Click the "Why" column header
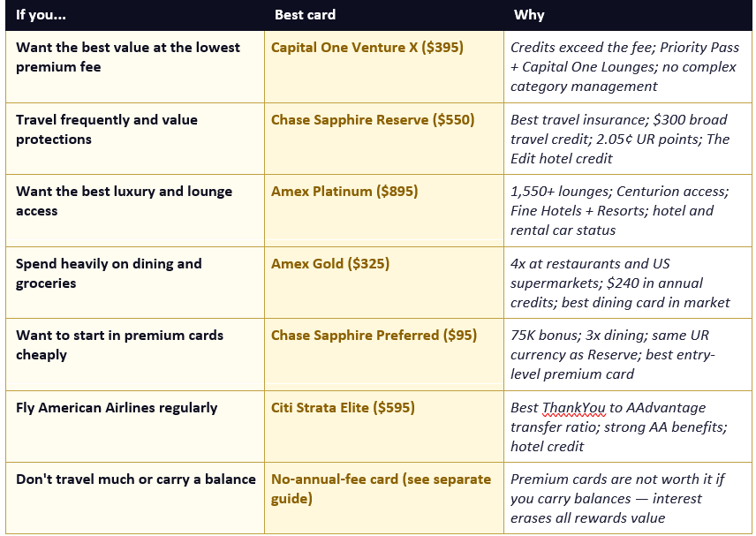This screenshot has width=756, height=536. coord(529,15)
